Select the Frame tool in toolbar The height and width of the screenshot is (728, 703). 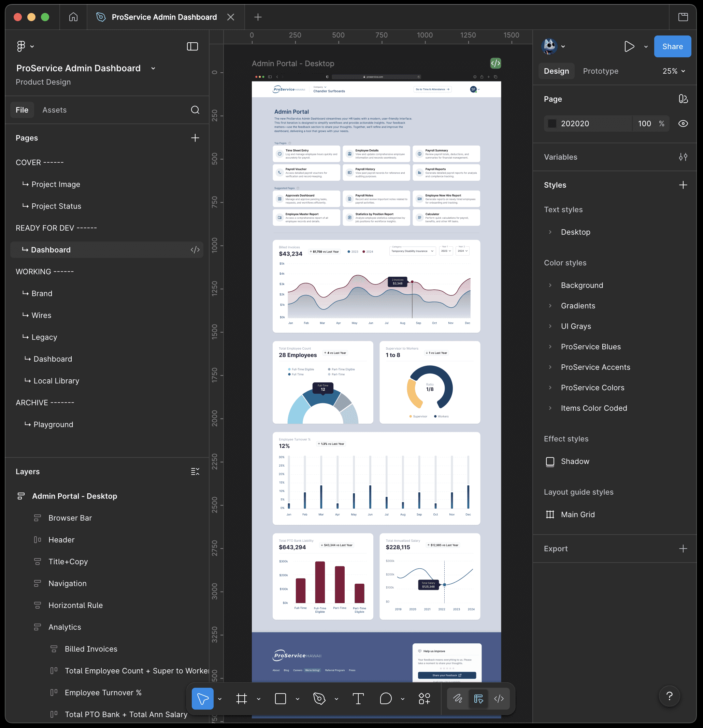click(x=242, y=699)
